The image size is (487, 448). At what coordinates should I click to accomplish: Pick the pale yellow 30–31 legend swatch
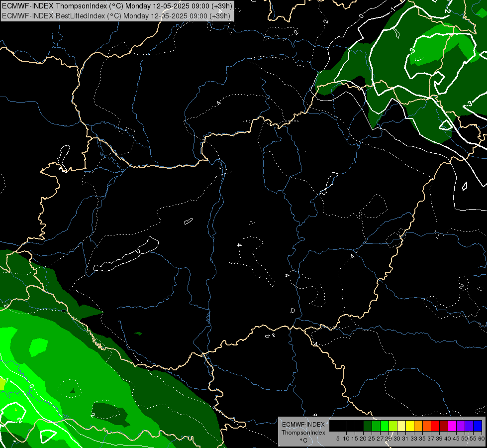point(401,426)
